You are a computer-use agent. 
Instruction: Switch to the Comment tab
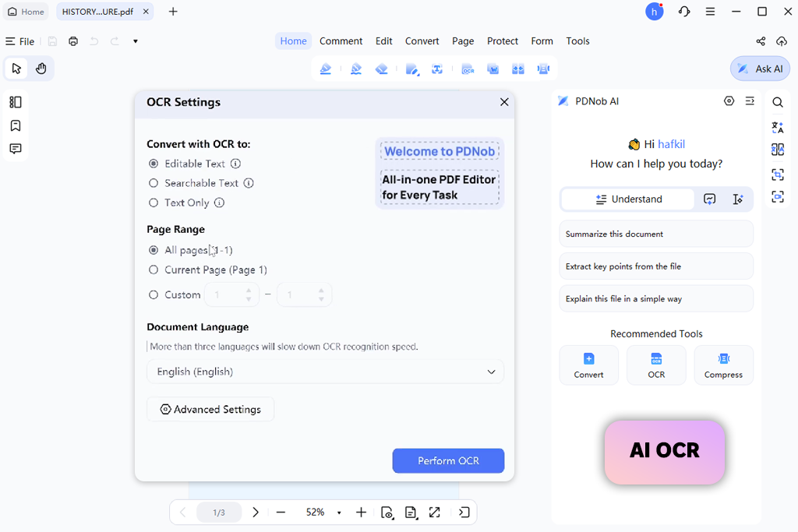(341, 41)
